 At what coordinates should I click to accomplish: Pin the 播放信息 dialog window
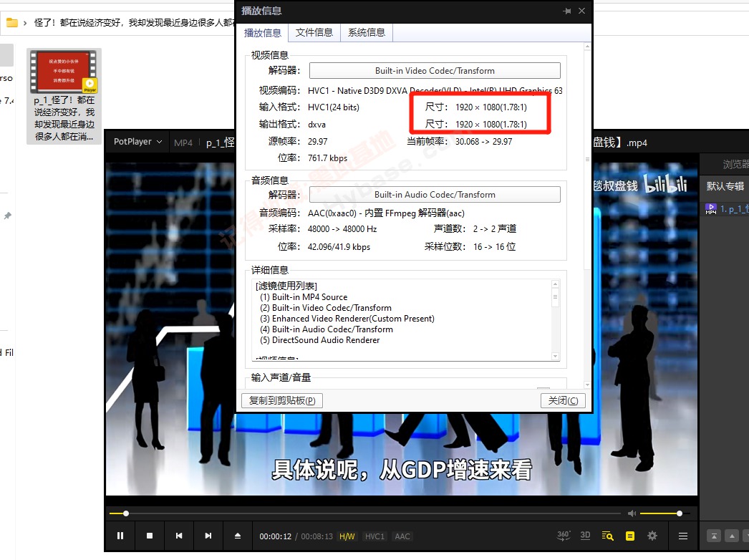click(x=567, y=11)
